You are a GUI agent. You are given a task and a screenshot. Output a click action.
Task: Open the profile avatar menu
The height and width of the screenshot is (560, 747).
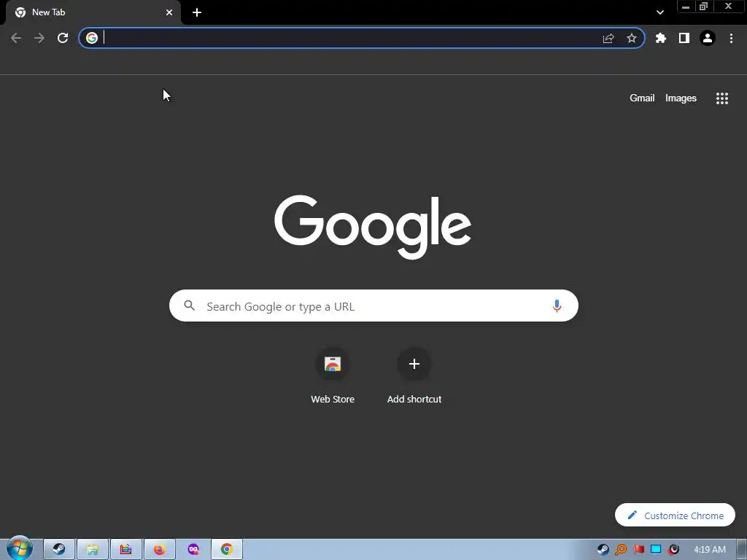(708, 38)
